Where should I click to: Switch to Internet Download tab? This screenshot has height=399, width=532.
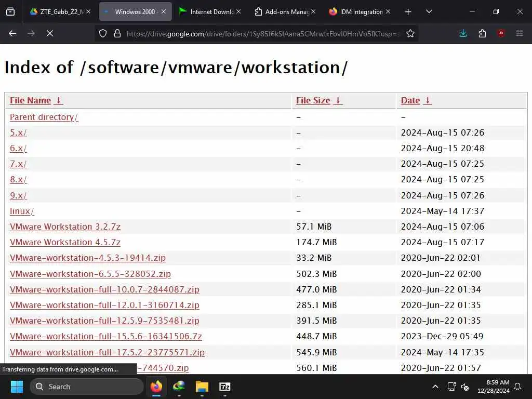[x=210, y=11]
